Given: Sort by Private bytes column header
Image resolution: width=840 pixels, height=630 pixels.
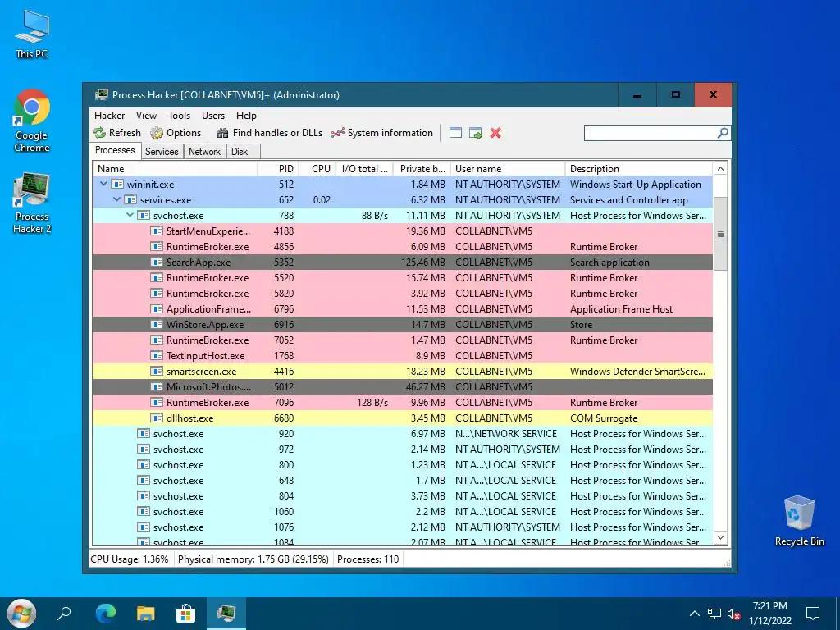Looking at the screenshot, I should pos(422,169).
